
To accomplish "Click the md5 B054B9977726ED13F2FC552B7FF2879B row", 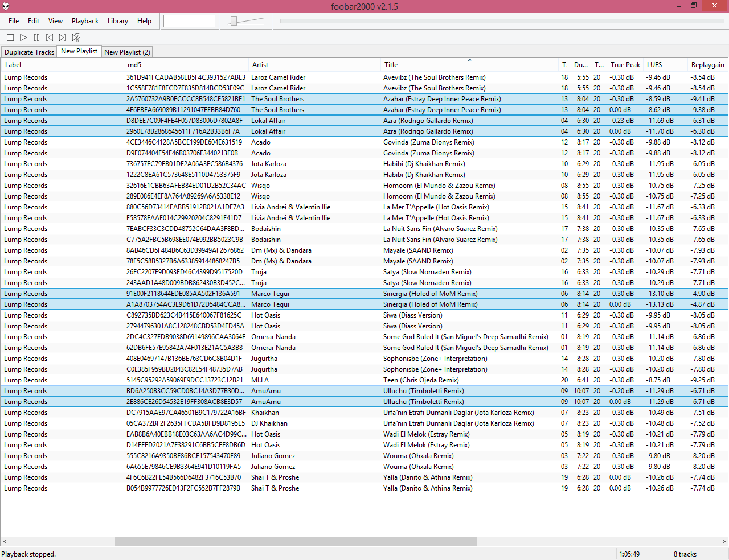I will (x=364, y=488).
